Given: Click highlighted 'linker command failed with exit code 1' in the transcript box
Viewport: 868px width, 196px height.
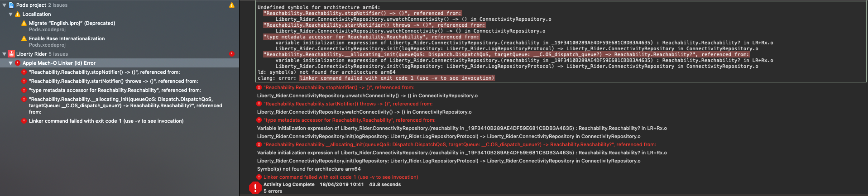Looking at the screenshot, I should coord(397,78).
